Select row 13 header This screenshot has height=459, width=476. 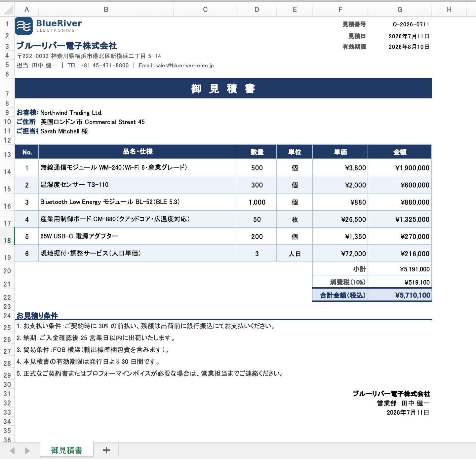tap(7, 152)
